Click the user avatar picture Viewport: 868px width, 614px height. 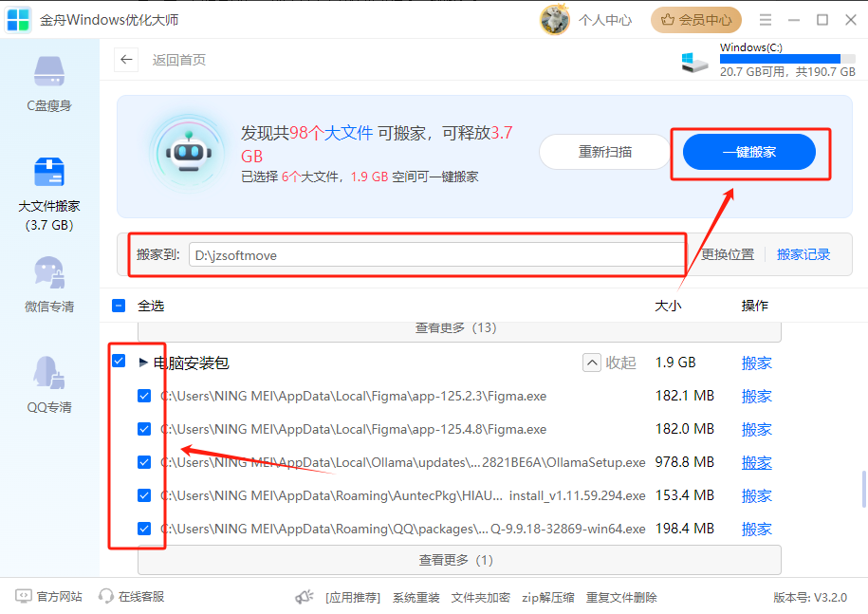[555, 20]
